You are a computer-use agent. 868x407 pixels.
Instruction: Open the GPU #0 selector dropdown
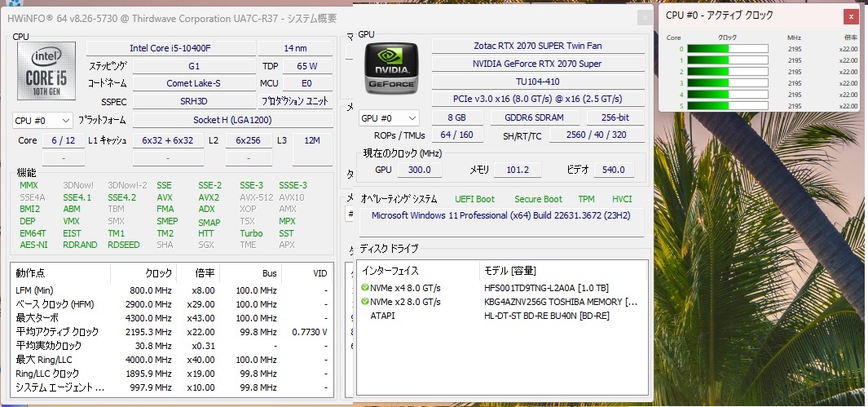click(x=389, y=118)
